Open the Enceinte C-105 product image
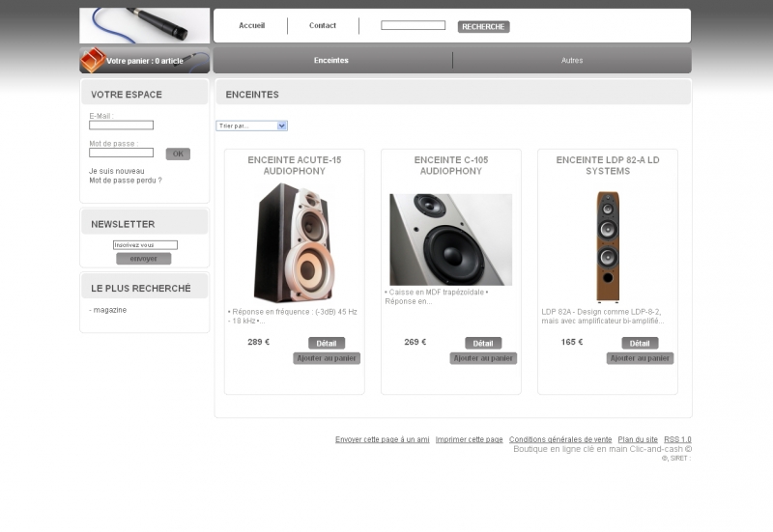This screenshot has height=532, width=773. [450, 239]
